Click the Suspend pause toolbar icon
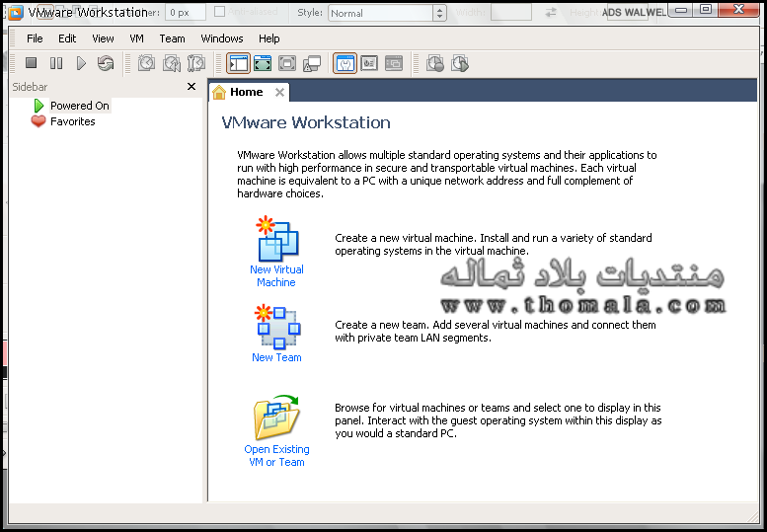The width and height of the screenshot is (767, 532). pos(56,63)
